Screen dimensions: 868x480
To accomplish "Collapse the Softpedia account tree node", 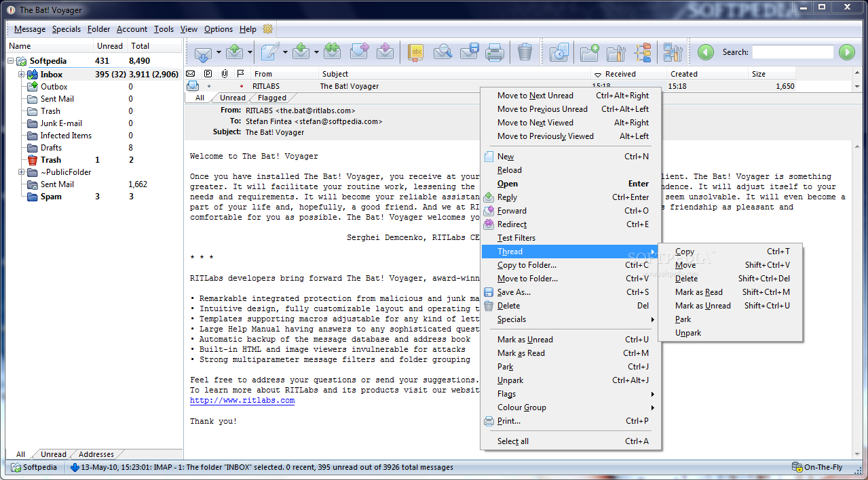I will pos(11,61).
